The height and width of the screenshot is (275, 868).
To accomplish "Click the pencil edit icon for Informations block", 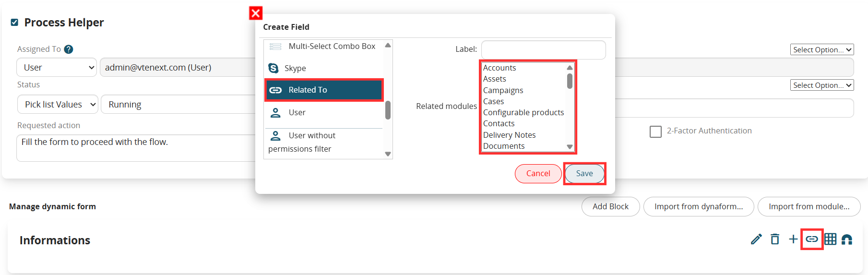I will point(756,239).
